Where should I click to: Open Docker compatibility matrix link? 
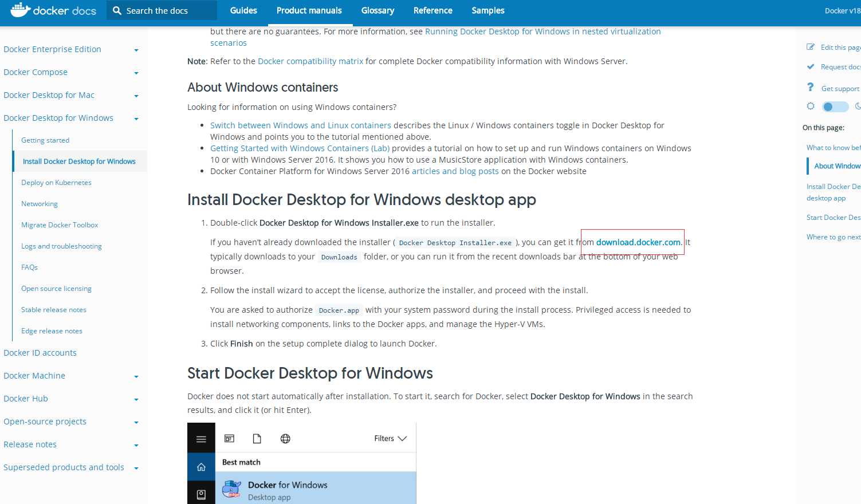(310, 61)
